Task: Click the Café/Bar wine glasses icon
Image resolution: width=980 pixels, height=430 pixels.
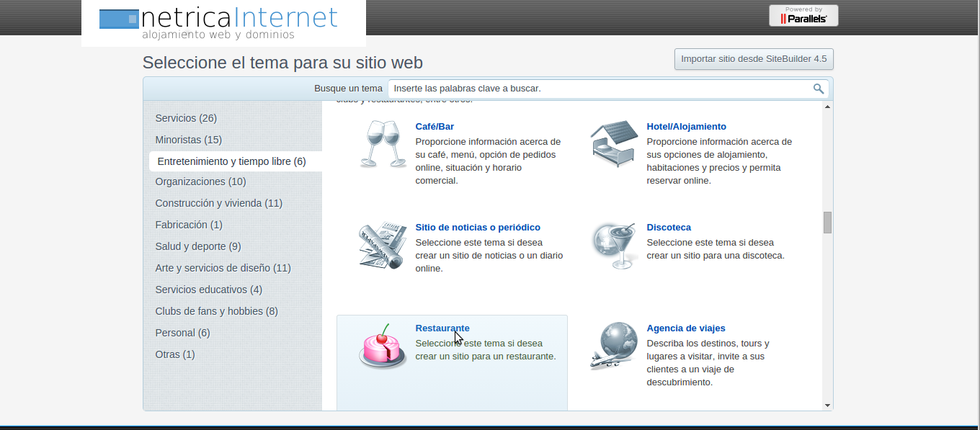Action: (382, 143)
